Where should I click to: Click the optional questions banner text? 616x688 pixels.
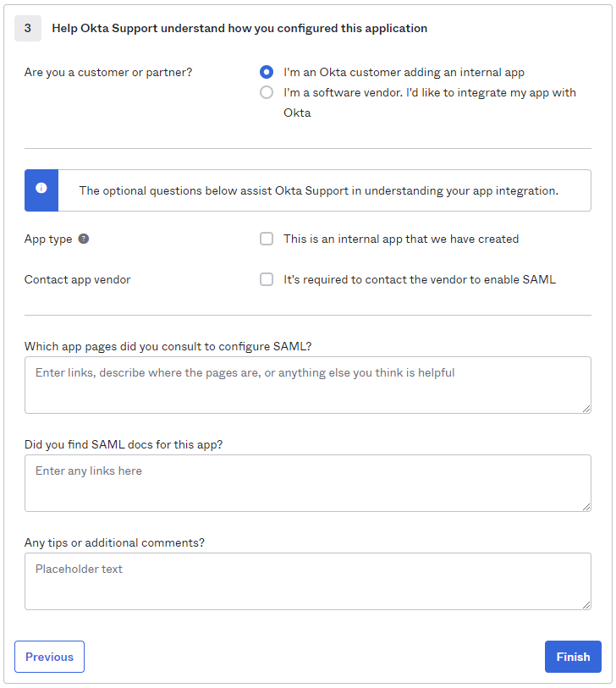tap(322, 190)
